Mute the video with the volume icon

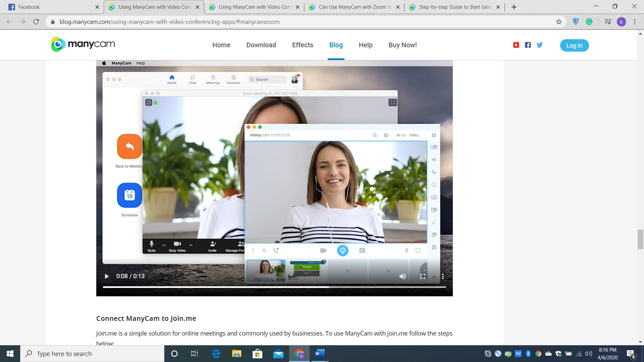pyautogui.click(x=402, y=276)
